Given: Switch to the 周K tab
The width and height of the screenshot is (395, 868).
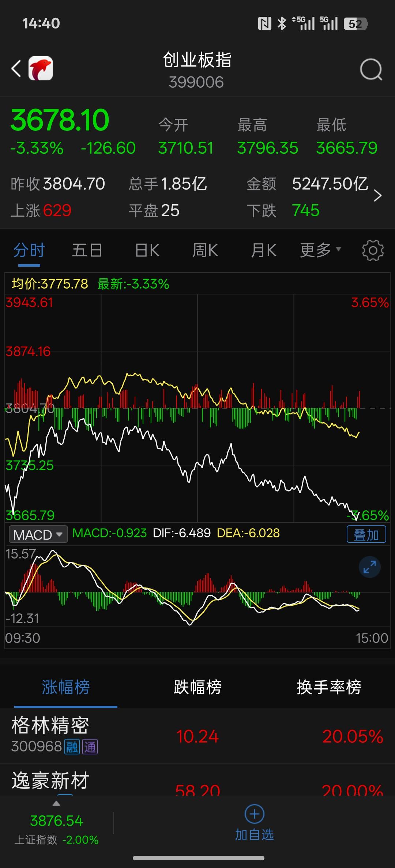Looking at the screenshot, I should pyautogui.click(x=205, y=251).
